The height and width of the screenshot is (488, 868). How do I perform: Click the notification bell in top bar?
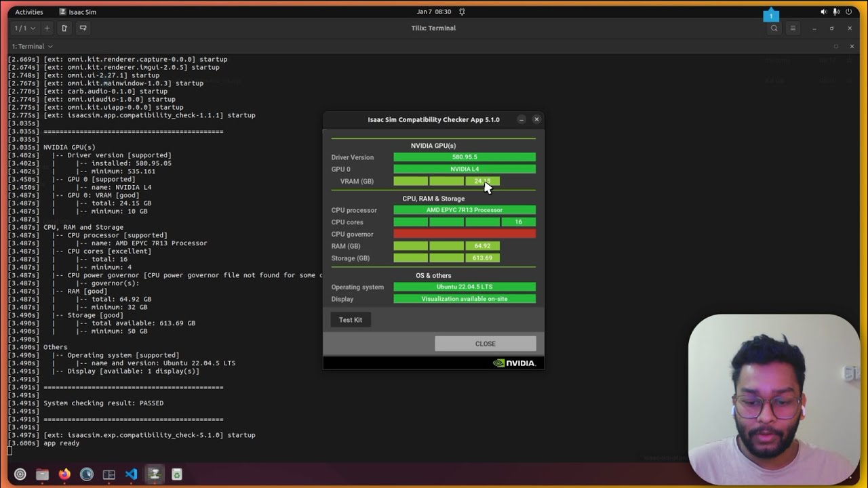(x=462, y=12)
